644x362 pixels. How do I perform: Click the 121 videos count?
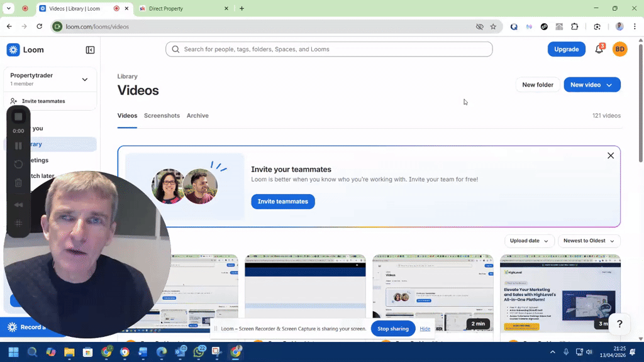[x=606, y=116]
